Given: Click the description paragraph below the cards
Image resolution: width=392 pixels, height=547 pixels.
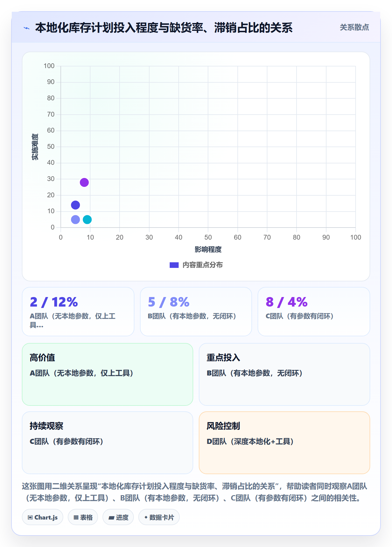Looking at the screenshot, I should coord(195,492).
